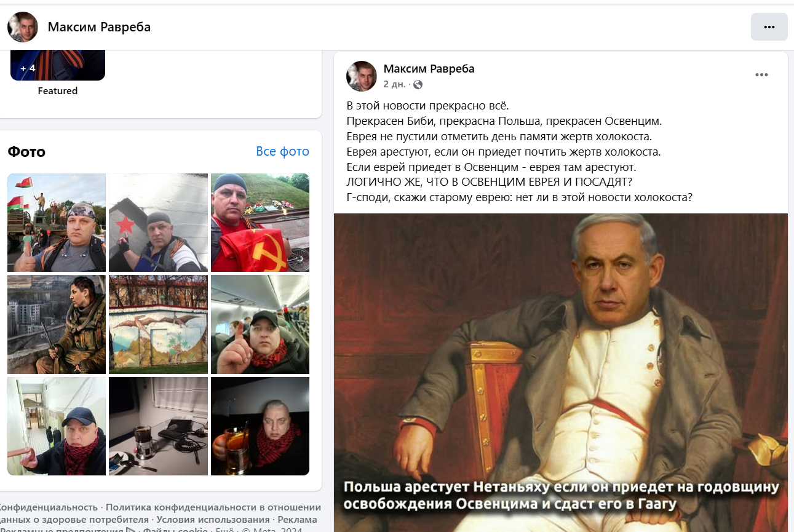Screen dimensions: 794x532
Task: Open the photo with red star
Action: [x=158, y=223]
